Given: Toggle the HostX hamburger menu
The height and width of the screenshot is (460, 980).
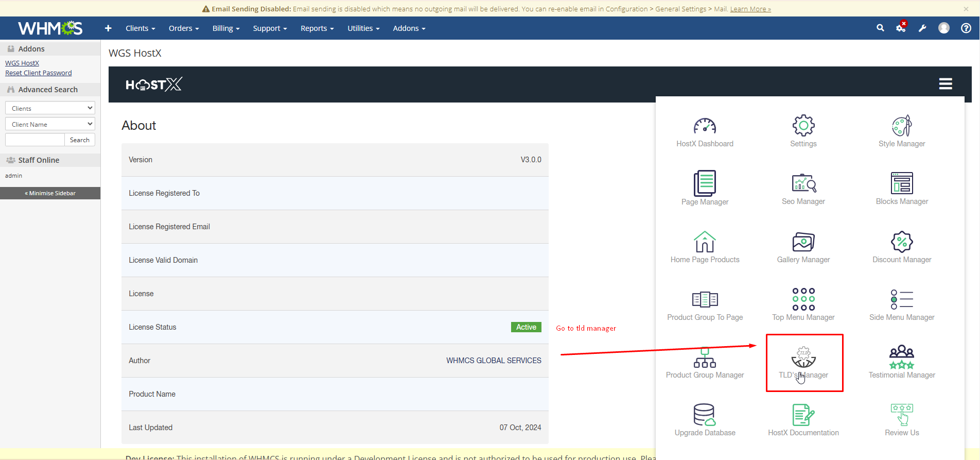Looking at the screenshot, I should 945,84.
